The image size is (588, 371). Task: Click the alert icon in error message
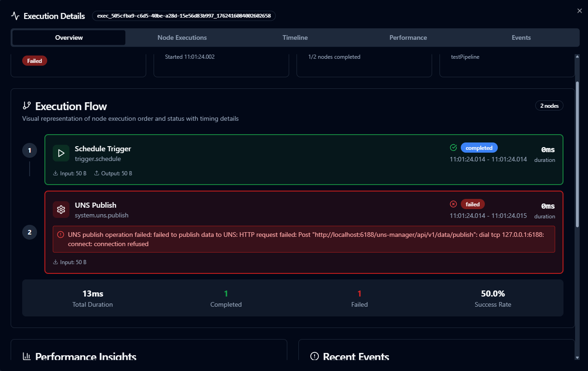click(60, 235)
